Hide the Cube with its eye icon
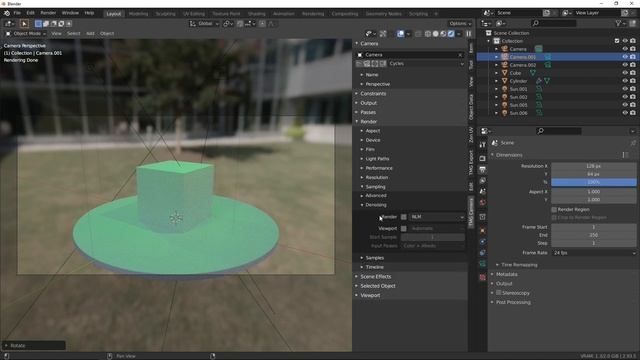The image size is (640, 360). point(625,73)
